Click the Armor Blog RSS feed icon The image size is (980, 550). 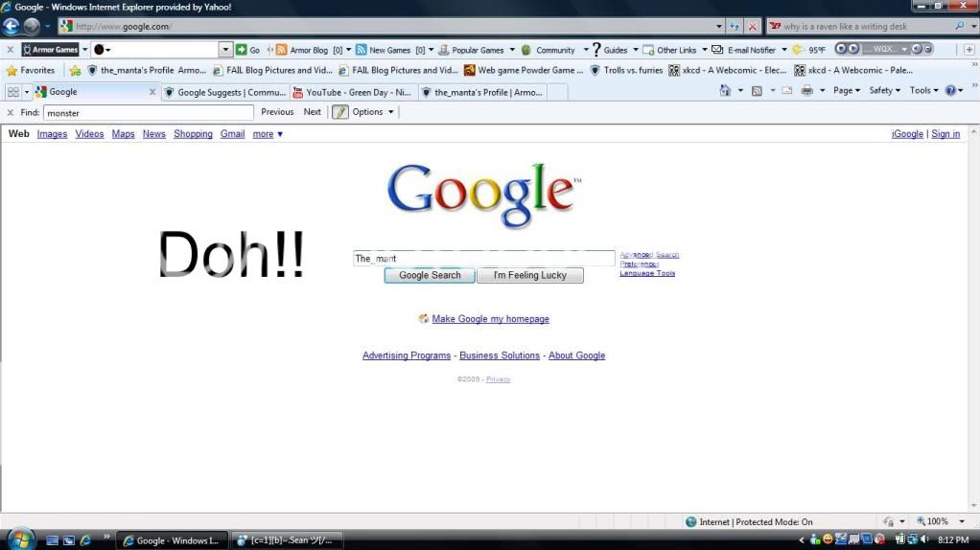281,49
